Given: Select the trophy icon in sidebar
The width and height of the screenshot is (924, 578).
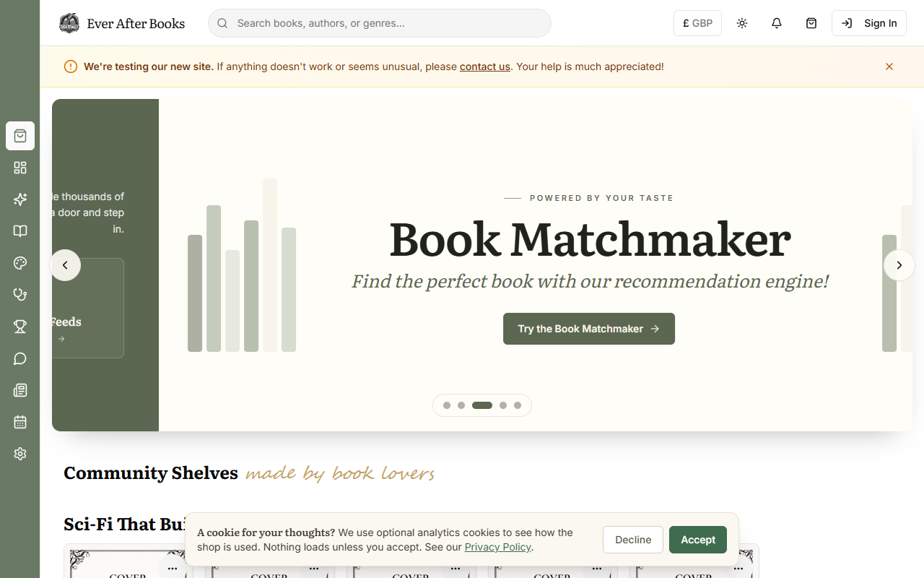Looking at the screenshot, I should 20,327.
